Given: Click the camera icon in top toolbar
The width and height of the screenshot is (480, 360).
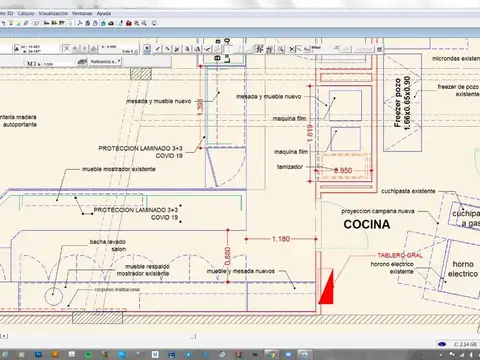Looking at the screenshot, I should point(111,23).
